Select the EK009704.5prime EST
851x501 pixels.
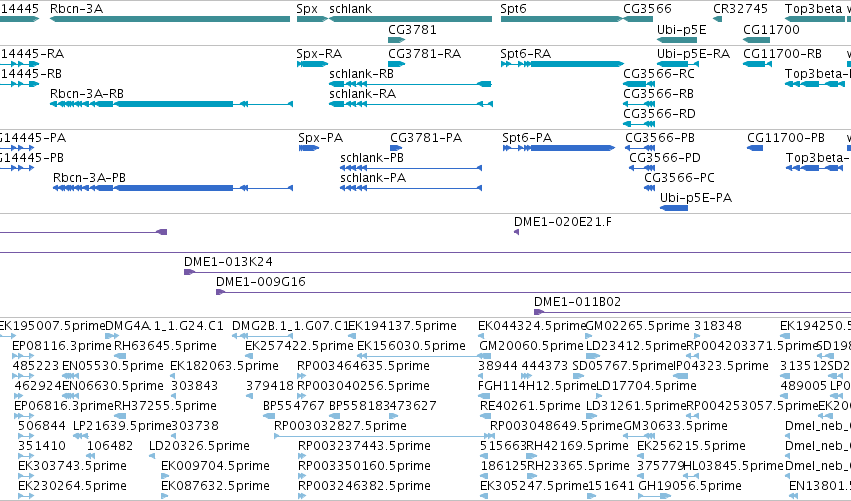pos(165,477)
